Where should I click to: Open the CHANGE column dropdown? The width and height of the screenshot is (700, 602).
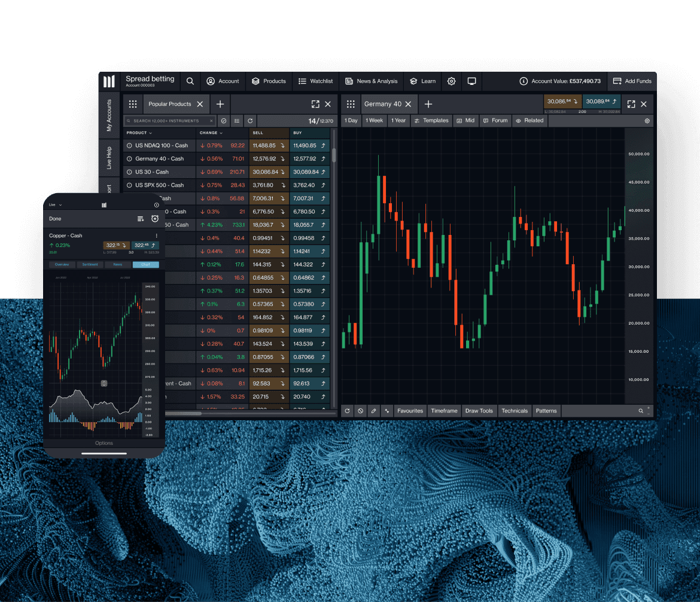click(x=211, y=133)
